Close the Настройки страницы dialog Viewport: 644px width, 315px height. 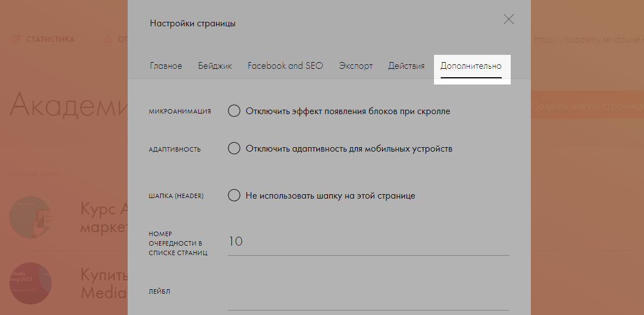(x=508, y=20)
